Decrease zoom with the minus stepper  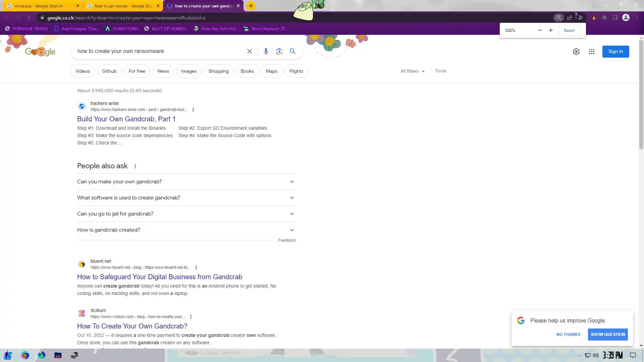[540, 31]
